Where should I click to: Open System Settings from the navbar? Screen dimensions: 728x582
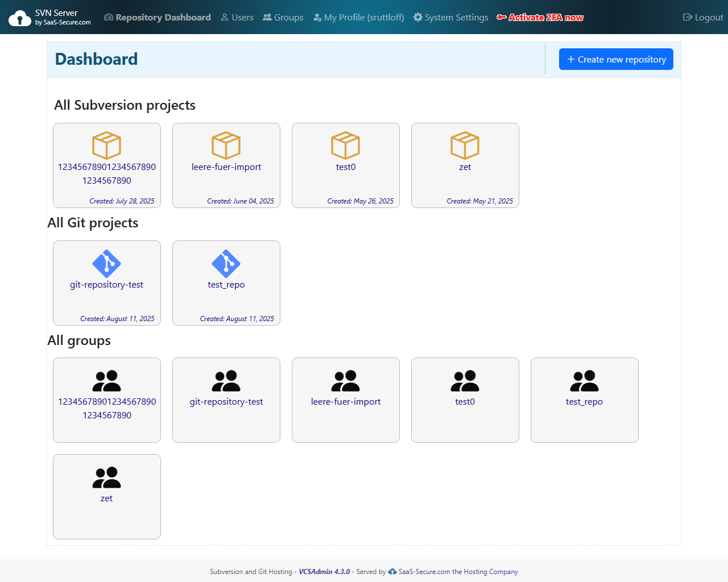[451, 18]
